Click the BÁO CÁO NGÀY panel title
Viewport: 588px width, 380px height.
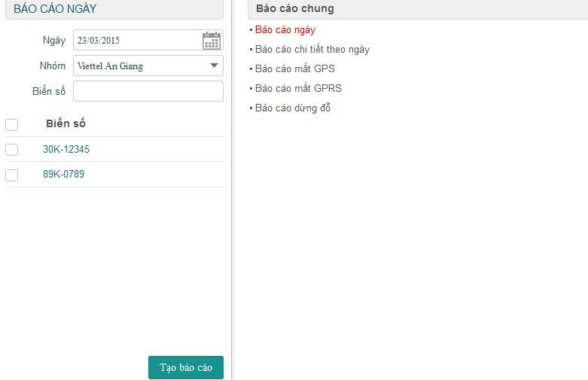[55, 9]
